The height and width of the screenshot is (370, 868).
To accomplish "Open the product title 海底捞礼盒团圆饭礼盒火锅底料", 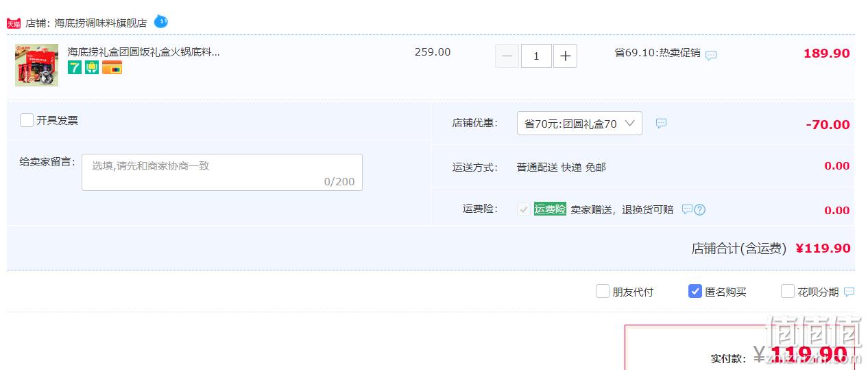I will (144, 51).
